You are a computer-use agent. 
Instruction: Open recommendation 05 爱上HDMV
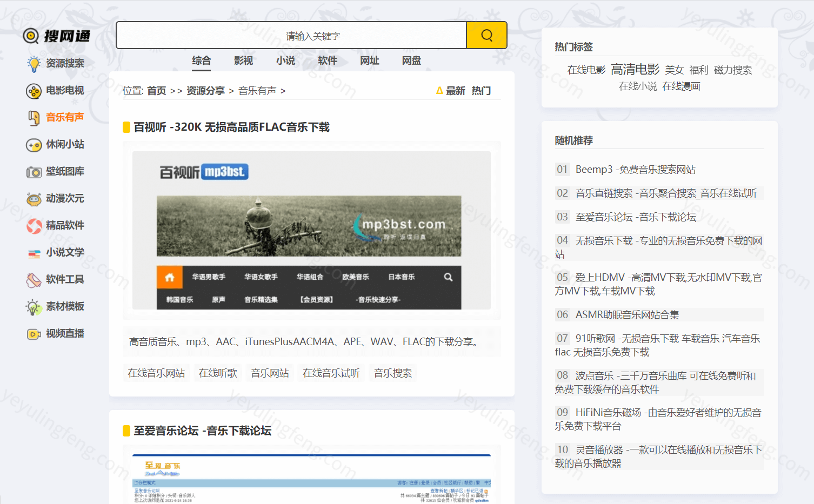[x=659, y=284]
